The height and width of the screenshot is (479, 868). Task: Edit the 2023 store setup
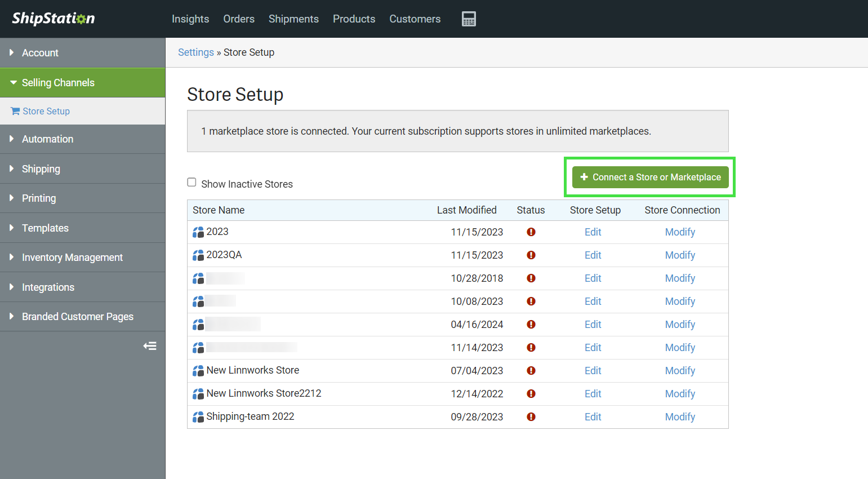(593, 232)
